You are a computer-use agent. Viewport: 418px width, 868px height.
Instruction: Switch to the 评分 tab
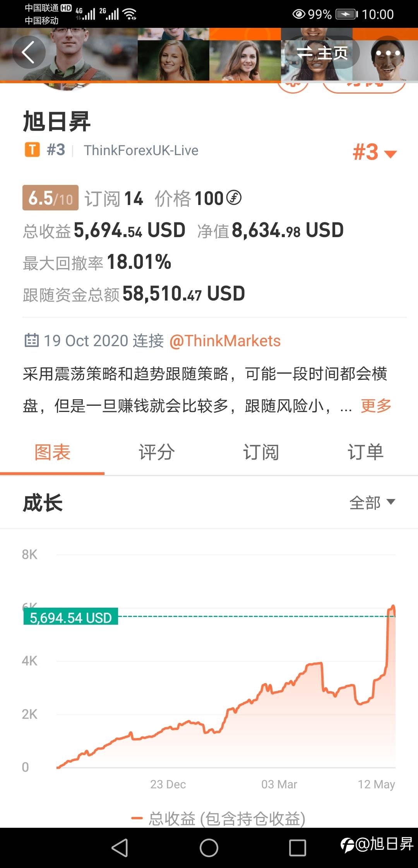(x=156, y=452)
